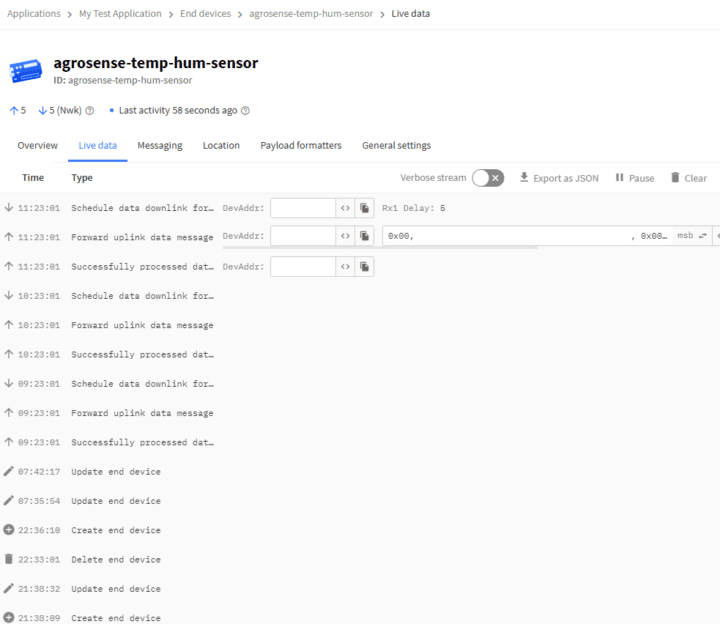Copy DevAddr in Schedule data downlink row

tap(365, 208)
